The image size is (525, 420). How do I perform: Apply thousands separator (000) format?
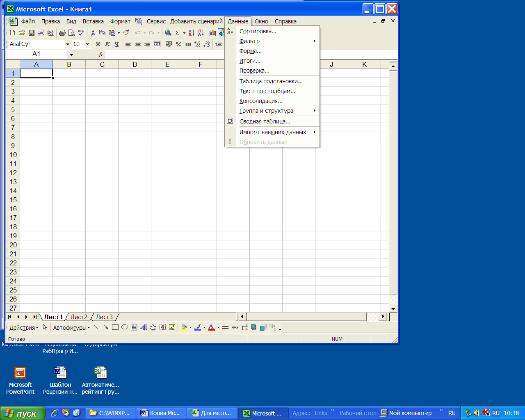(188, 44)
